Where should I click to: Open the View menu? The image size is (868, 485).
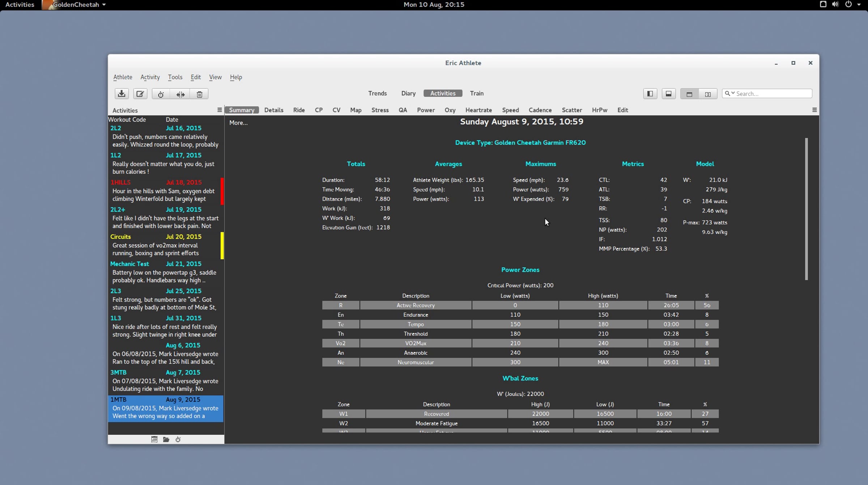click(x=215, y=77)
